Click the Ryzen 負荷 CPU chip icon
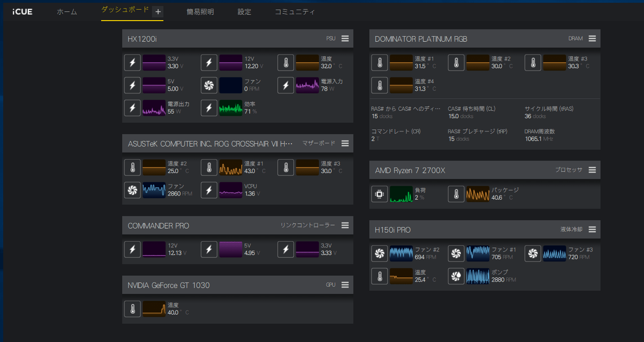Image resolution: width=644 pixels, height=342 pixels. coord(379,194)
